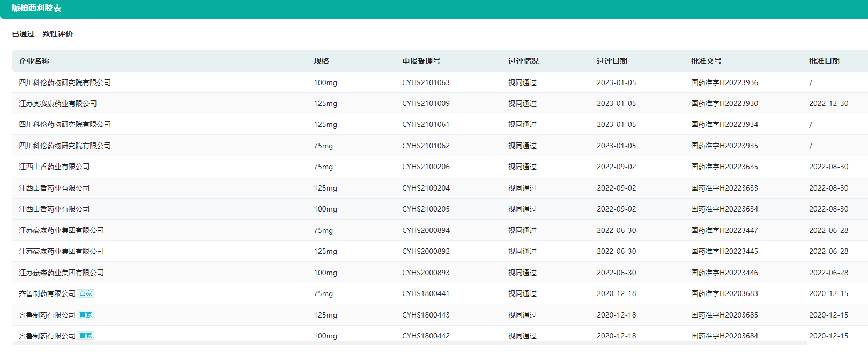This screenshot has width=868, height=355.
Task: Click the 哌柏西利胶囊 title bar
Action: (36, 8)
